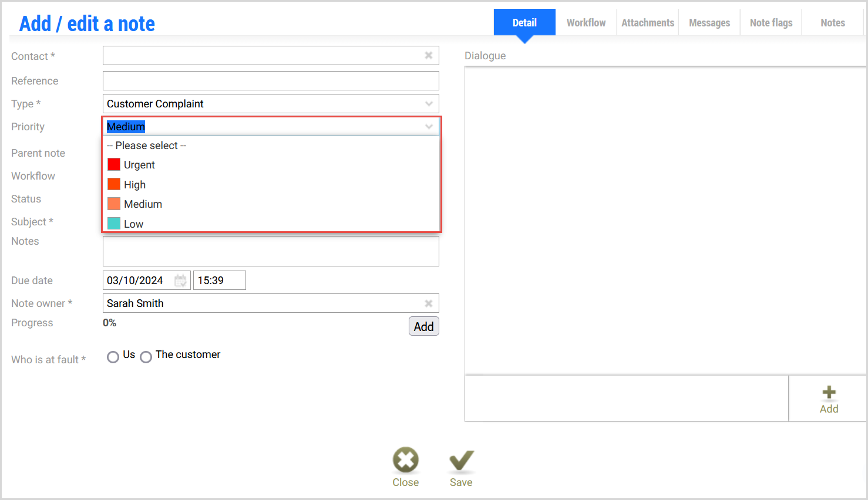Viewport: 868px width, 500px height.
Task: Click the dark orange High color swatch
Action: tap(114, 184)
